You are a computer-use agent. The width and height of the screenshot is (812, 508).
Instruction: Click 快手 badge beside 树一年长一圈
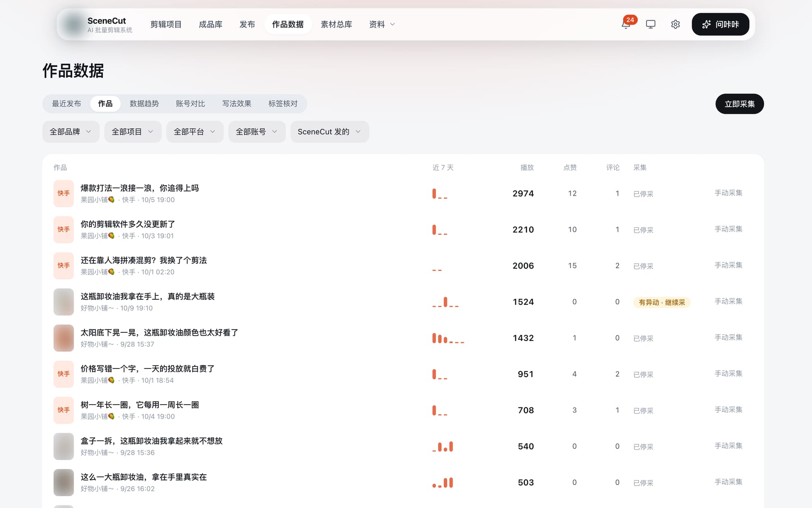[64, 410]
